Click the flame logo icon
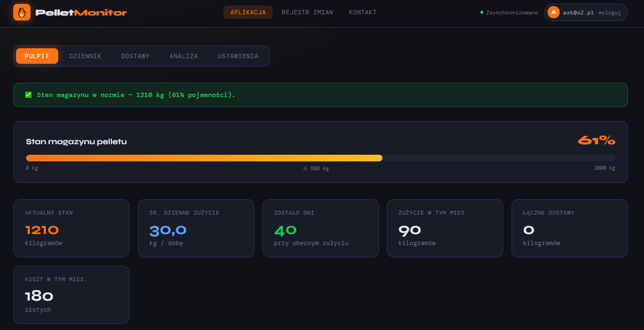 (22, 12)
